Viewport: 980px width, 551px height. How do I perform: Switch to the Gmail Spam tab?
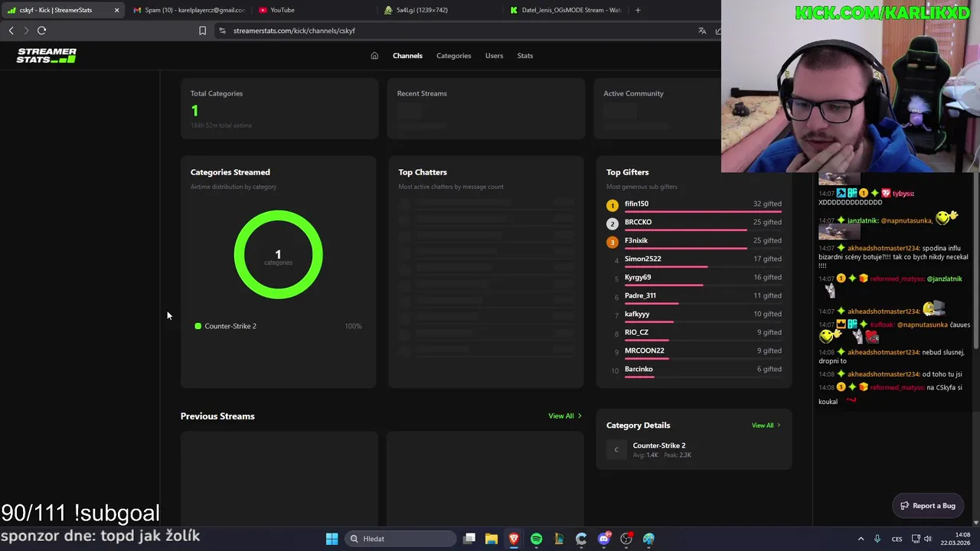[x=188, y=10]
